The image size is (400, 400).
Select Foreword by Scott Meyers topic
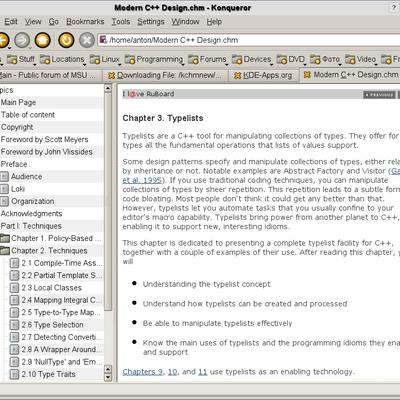click(x=44, y=140)
